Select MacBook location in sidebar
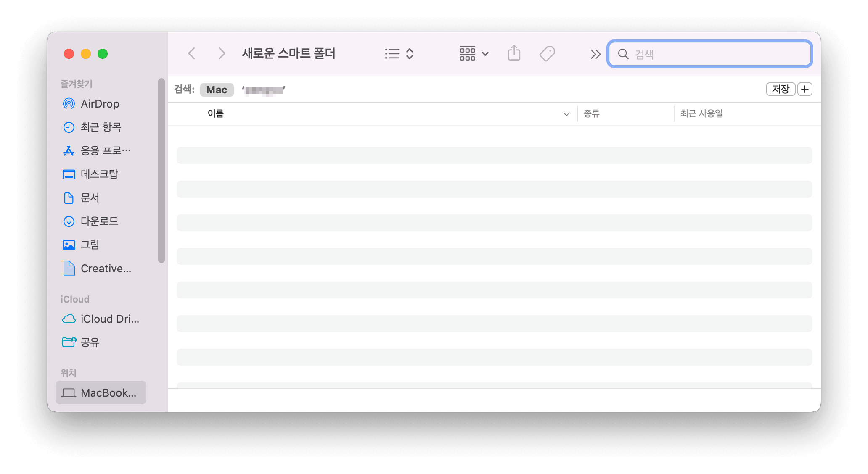 [x=101, y=392]
